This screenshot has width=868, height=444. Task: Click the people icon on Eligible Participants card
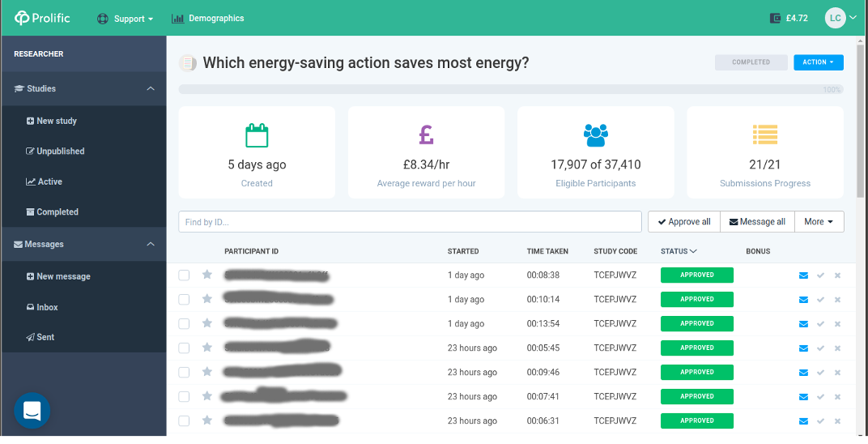click(x=596, y=135)
